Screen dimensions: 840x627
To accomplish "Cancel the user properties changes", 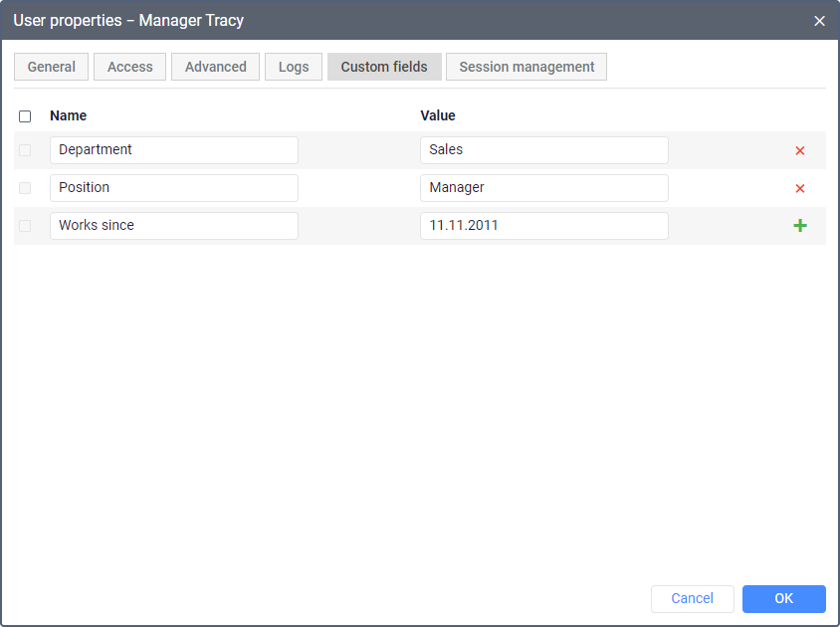I will (x=692, y=598).
